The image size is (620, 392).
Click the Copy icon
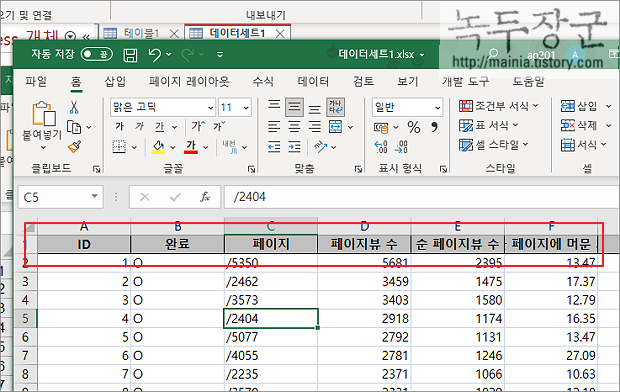pyautogui.click(x=74, y=127)
